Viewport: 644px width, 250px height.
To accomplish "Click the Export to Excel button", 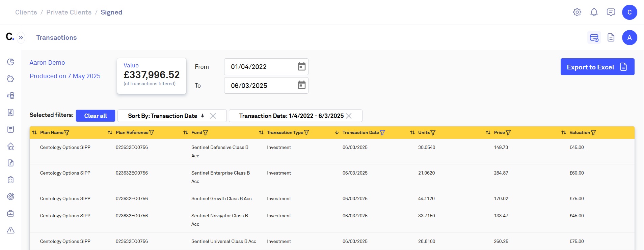I will click(597, 67).
